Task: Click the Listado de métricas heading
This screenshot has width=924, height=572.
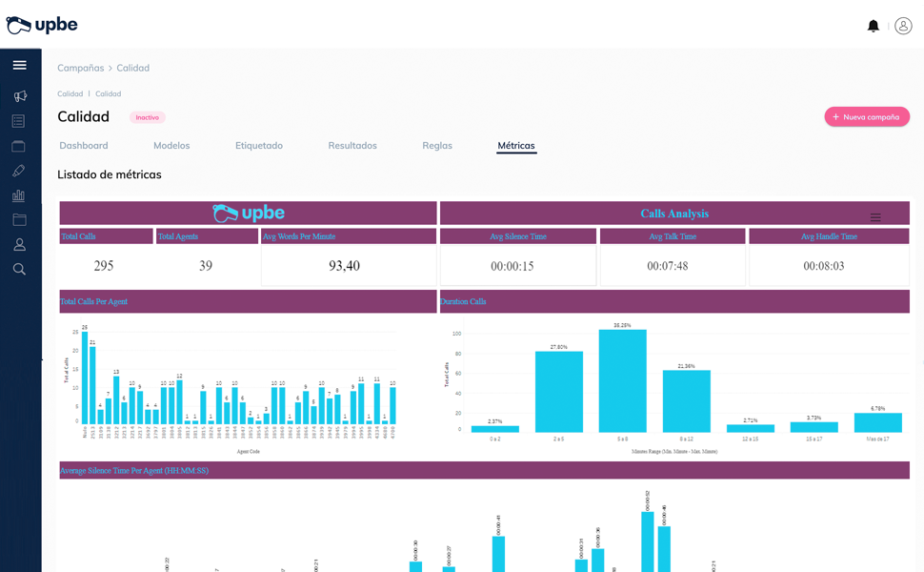Action: (x=109, y=174)
